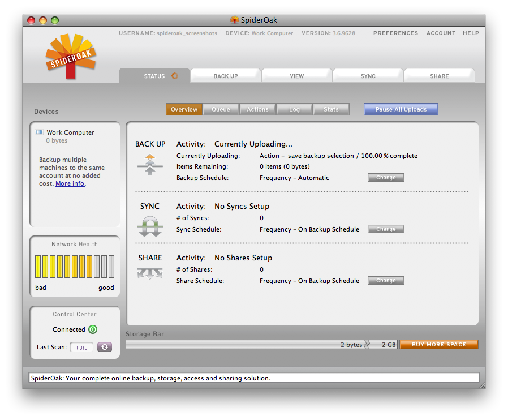Toggle Pause All Uploads

click(x=401, y=109)
